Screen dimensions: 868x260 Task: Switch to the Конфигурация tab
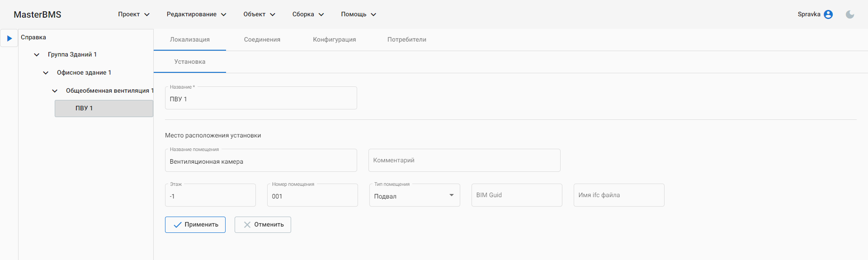pos(335,40)
